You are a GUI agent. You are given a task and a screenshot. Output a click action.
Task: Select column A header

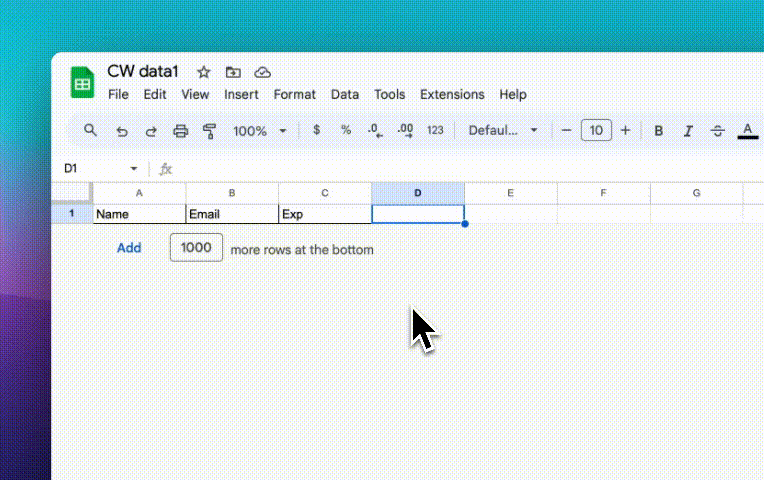[139, 193]
